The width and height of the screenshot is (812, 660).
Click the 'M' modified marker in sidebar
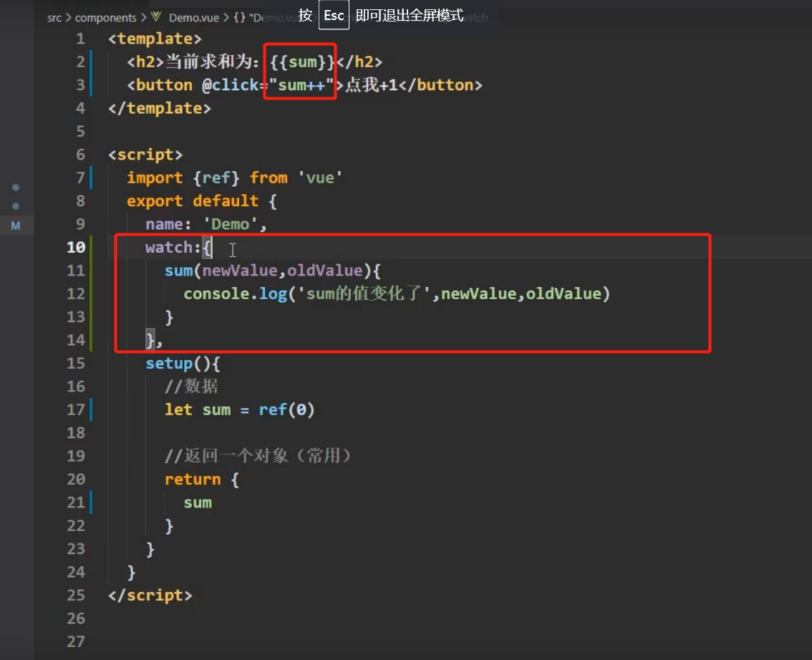point(16,225)
